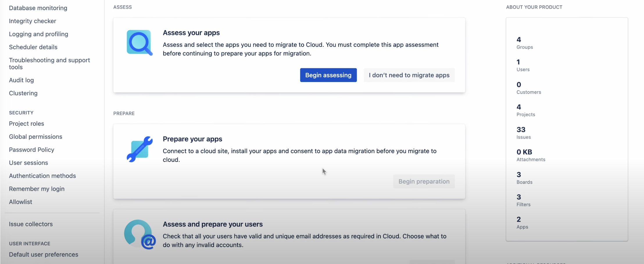This screenshot has height=264, width=644.
Task: Open Default user preferences under User Interface
Action: tap(43, 254)
